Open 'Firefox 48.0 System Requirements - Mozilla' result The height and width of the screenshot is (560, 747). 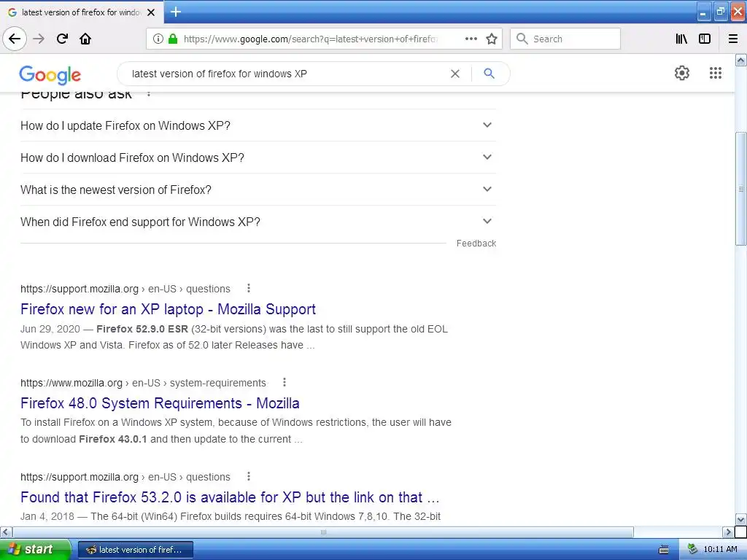tap(160, 403)
